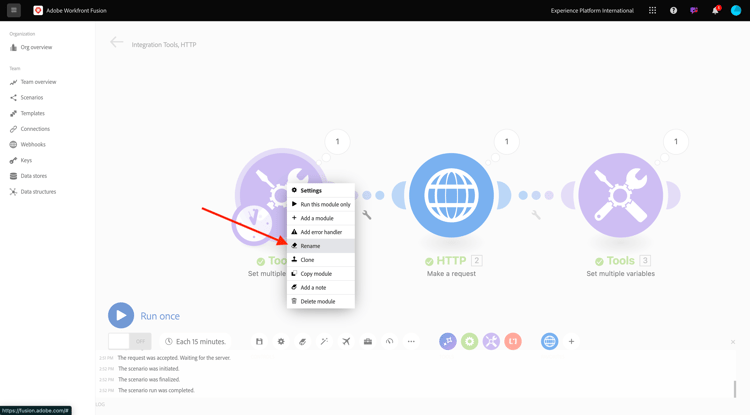Open the apps grid switcher
The height and width of the screenshot is (415, 750).
coord(652,11)
